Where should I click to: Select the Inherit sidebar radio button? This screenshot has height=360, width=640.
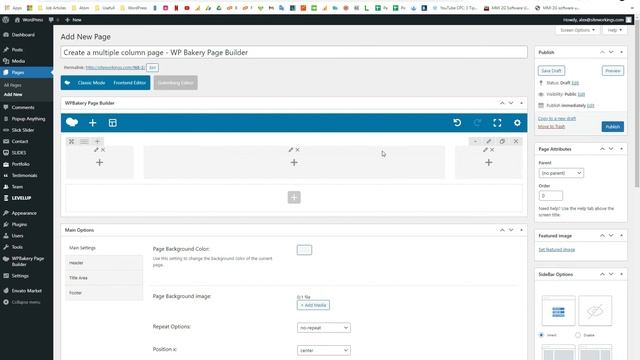[x=542, y=335]
